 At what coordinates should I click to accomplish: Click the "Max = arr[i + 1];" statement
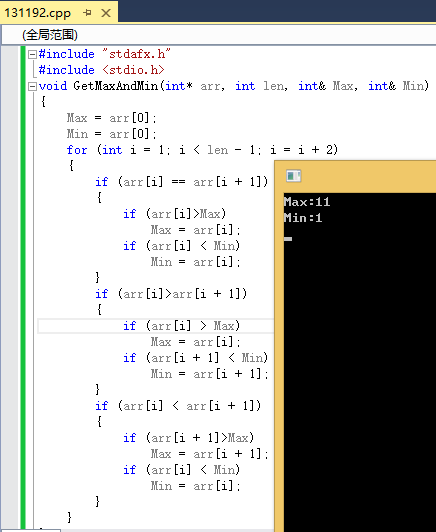tap(210, 454)
